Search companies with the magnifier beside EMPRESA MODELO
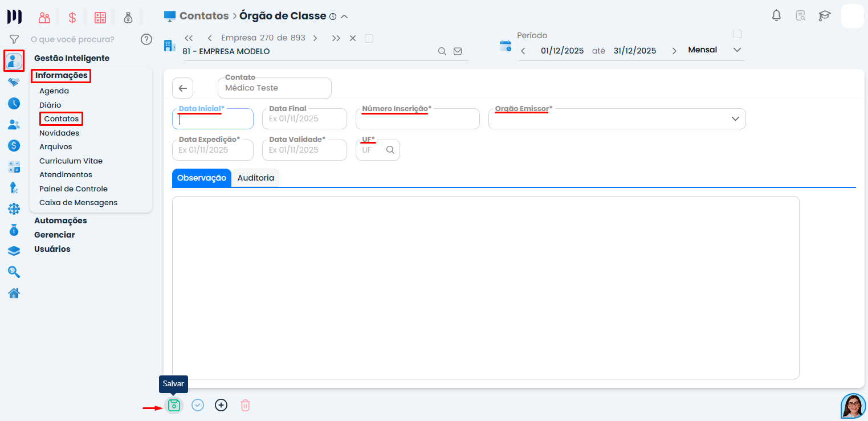Viewport: 868px width, 421px height. pyautogui.click(x=442, y=51)
